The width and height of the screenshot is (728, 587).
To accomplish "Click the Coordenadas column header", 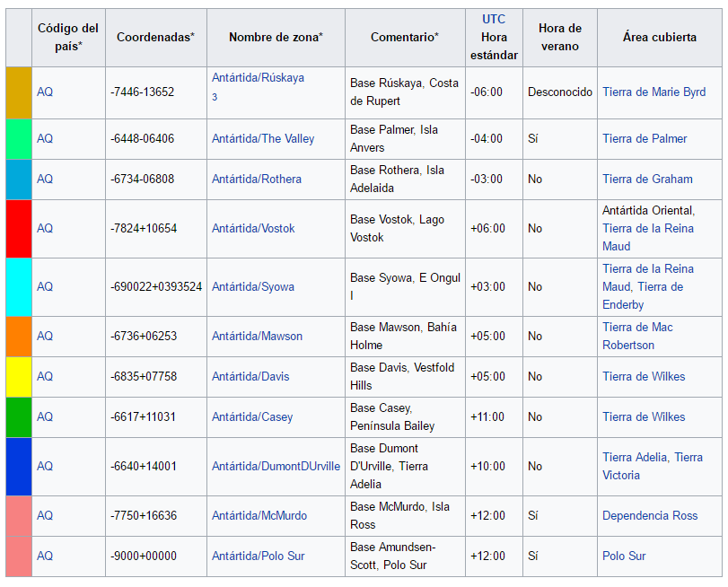I will click(x=155, y=37).
